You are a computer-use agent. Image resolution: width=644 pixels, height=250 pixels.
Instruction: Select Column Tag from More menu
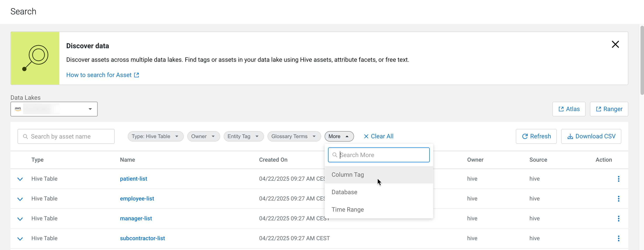(348, 175)
